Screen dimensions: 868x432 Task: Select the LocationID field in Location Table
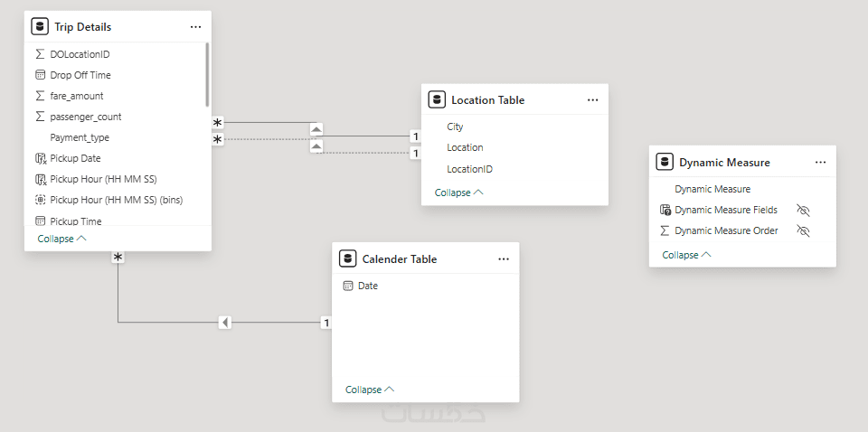tap(469, 169)
